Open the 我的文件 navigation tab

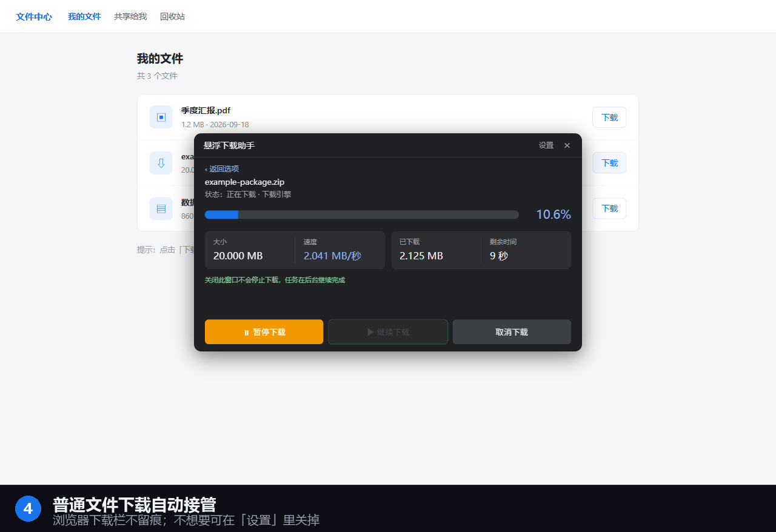84,16
